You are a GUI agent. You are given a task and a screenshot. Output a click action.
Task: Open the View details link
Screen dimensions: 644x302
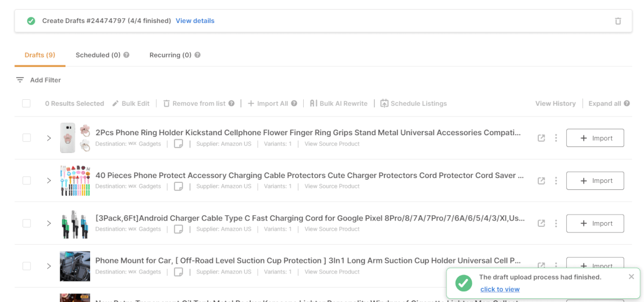coord(195,21)
